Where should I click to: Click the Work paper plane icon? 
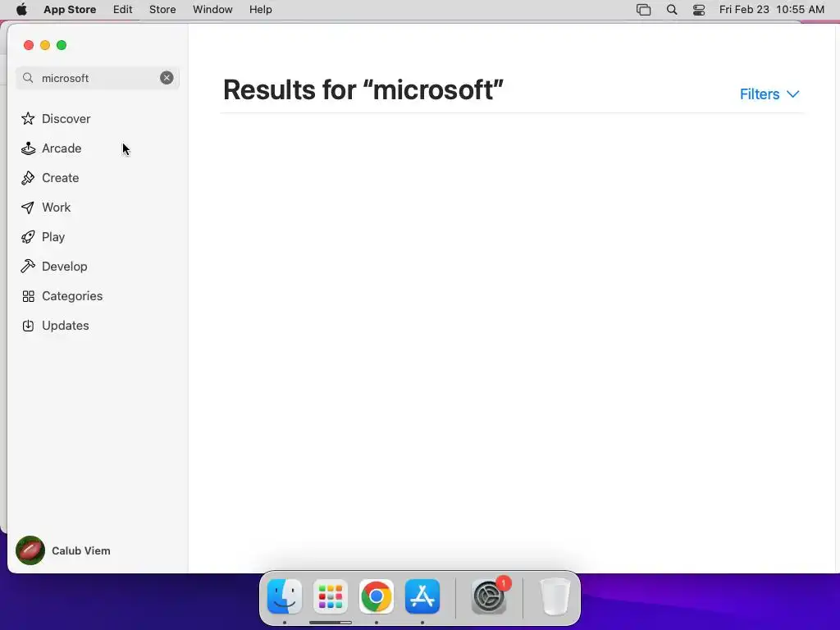pos(28,208)
